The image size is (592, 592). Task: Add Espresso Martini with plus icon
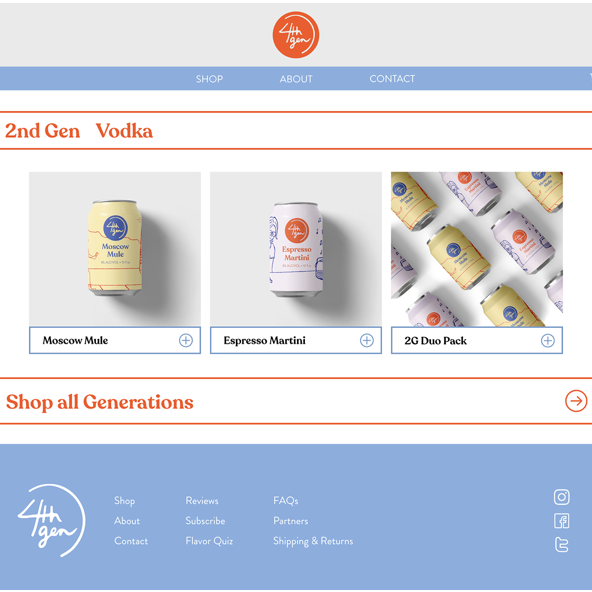tap(367, 340)
